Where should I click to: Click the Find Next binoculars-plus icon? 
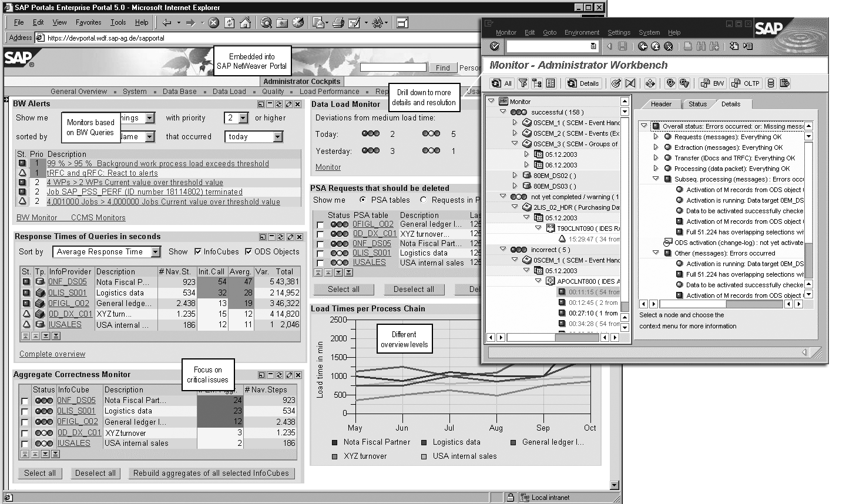click(x=714, y=46)
